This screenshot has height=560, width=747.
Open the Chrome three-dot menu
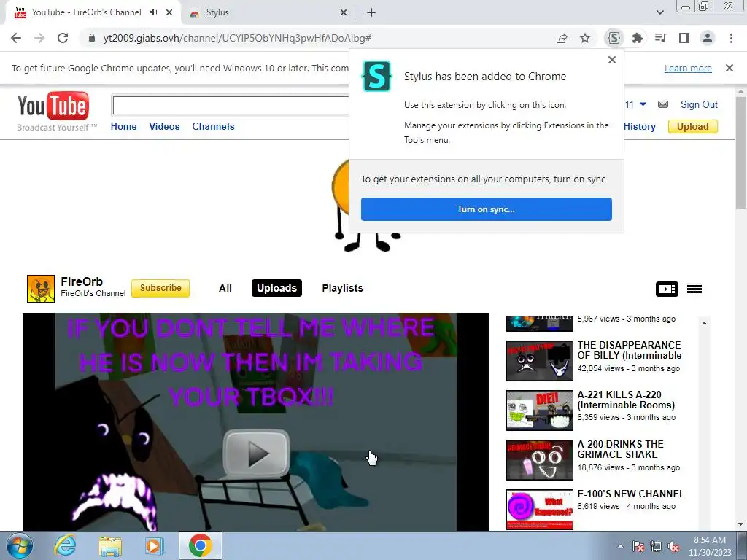point(731,38)
